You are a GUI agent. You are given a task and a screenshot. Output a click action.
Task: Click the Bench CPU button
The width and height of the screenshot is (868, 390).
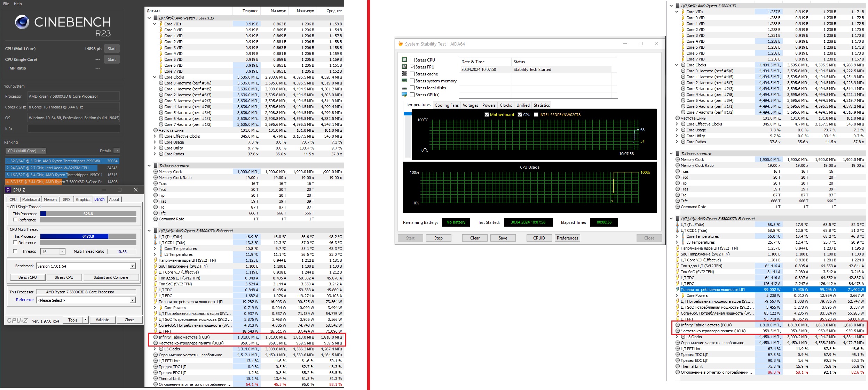click(27, 277)
